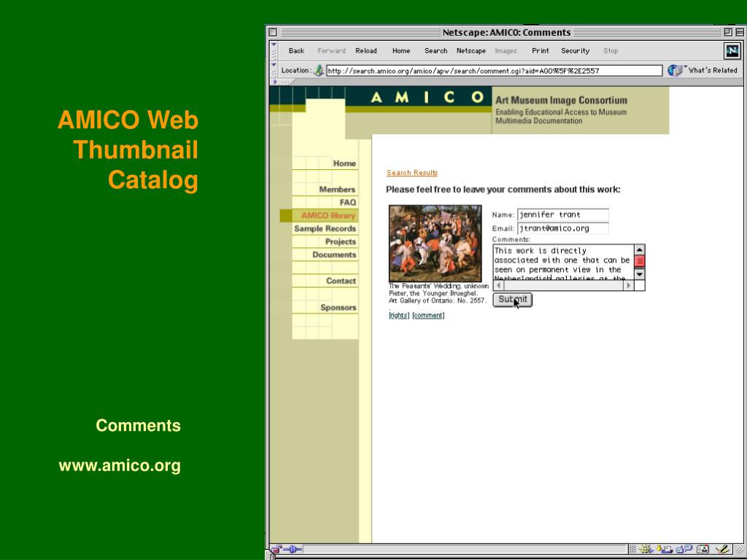Open Navigator from the status bar ship-wheel icon
The image size is (747, 560).
(x=646, y=549)
